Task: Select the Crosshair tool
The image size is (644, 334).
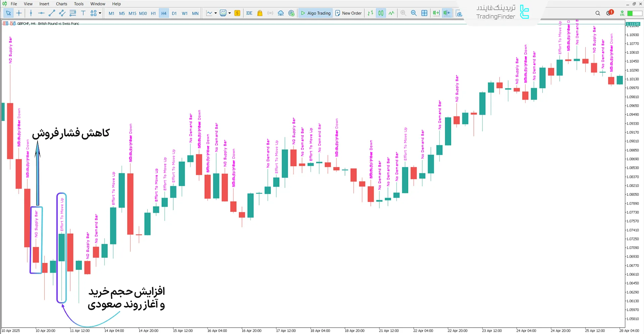Action: tap(19, 13)
